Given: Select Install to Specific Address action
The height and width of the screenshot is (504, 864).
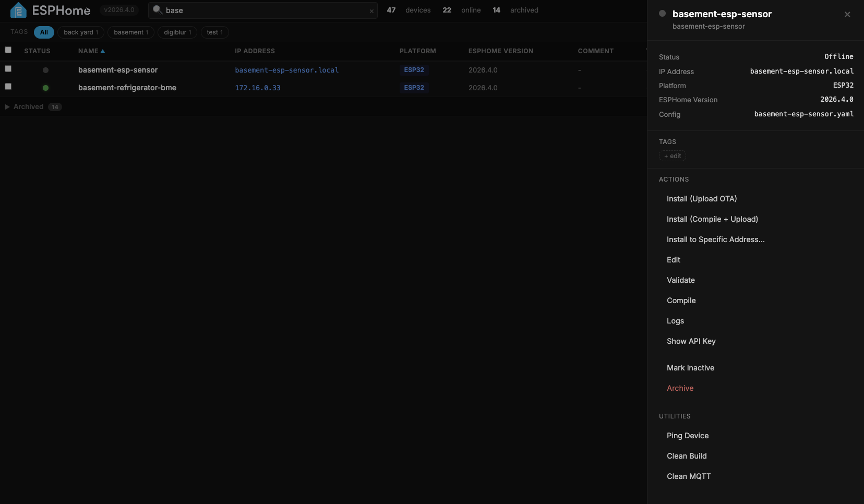Looking at the screenshot, I should [x=716, y=239].
